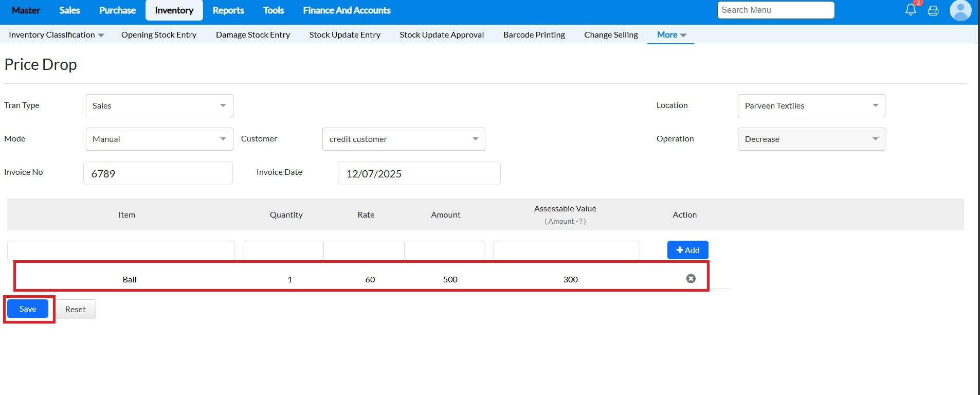The width and height of the screenshot is (980, 395).
Task: Click the Reset button
Action: (x=76, y=309)
